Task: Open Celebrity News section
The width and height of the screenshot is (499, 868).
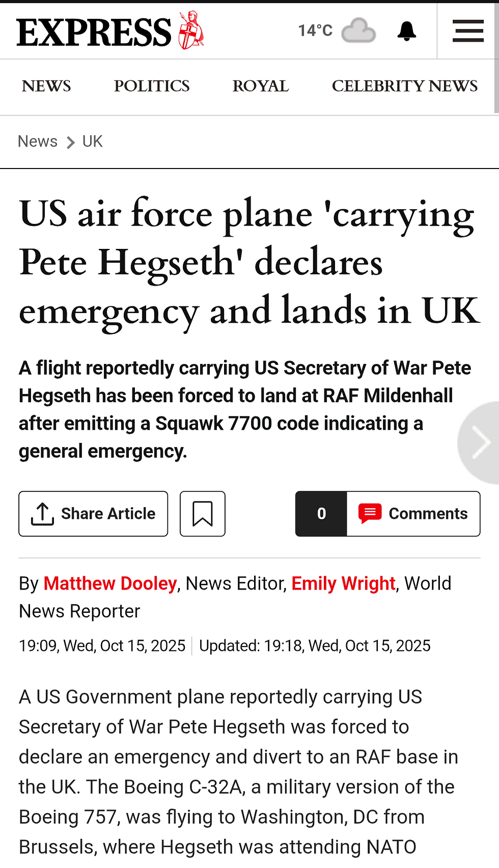Action: (405, 86)
